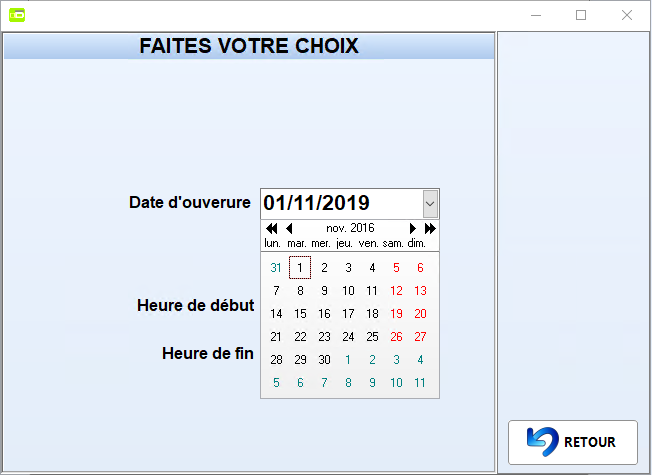Viewport: 652px width, 475px height.
Task: Select teal day 5 in last row
Action: coord(276,383)
